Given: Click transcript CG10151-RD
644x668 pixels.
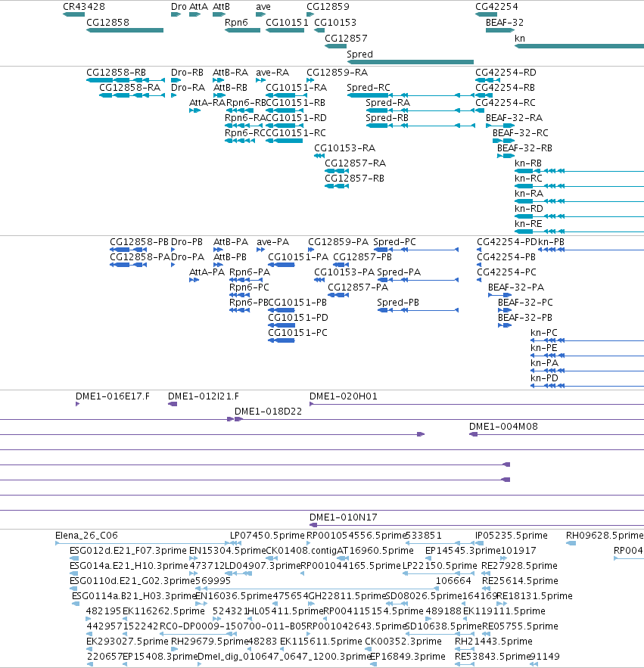Looking at the screenshot, I should [285, 126].
